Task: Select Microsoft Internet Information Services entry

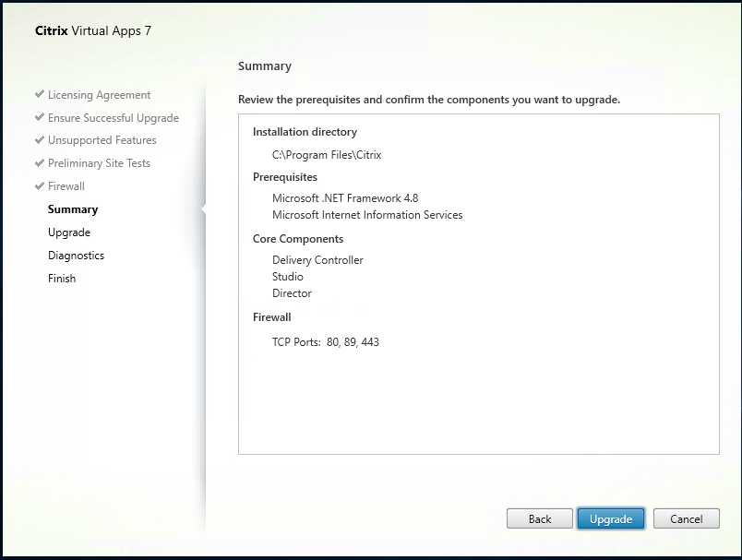Action: click(x=367, y=215)
